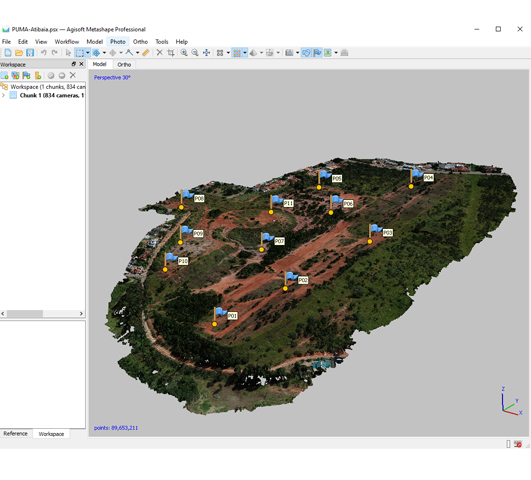Open the Photo menu
This screenshot has width=531, height=480.
pyautogui.click(x=118, y=42)
